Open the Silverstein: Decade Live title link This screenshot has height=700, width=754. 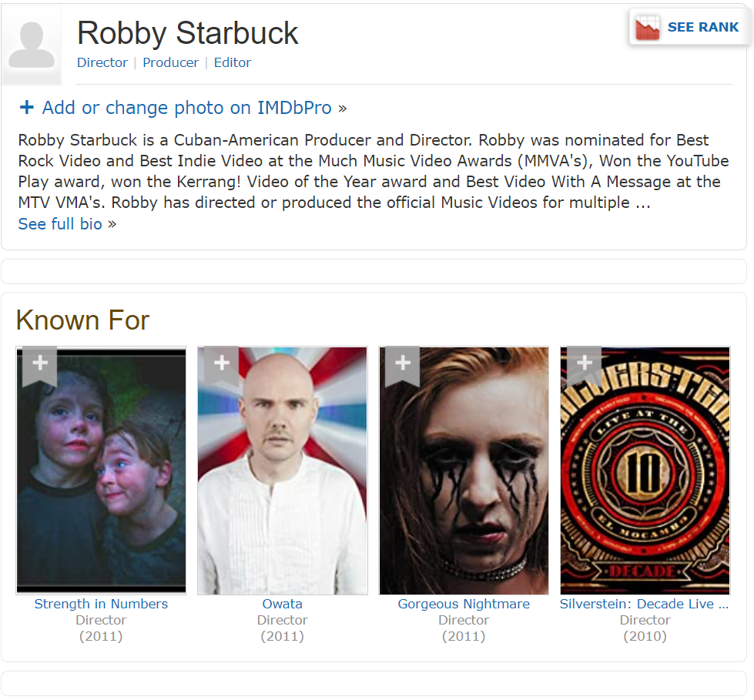click(645, 604)
